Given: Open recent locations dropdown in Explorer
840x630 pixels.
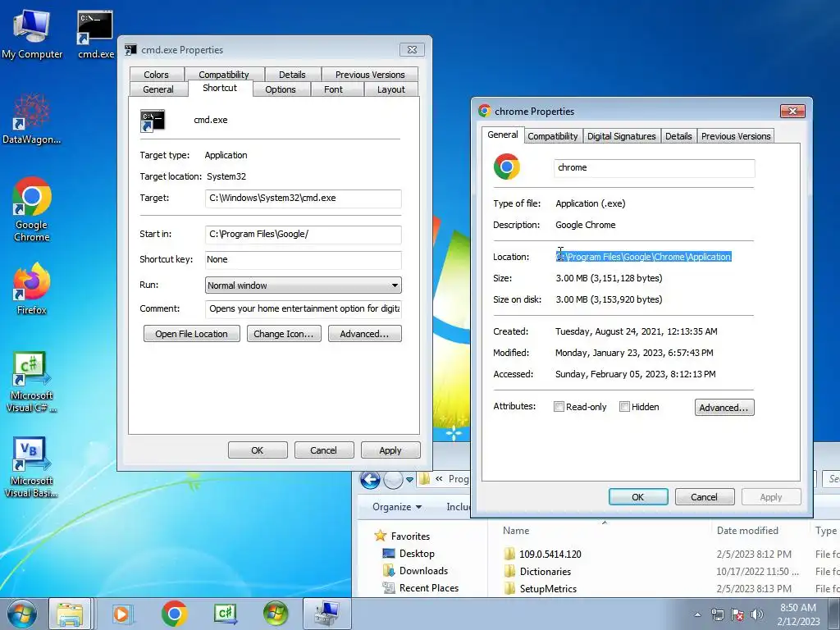Looking at the screenshot, I should pyautogui.click(x=410, y=479).
